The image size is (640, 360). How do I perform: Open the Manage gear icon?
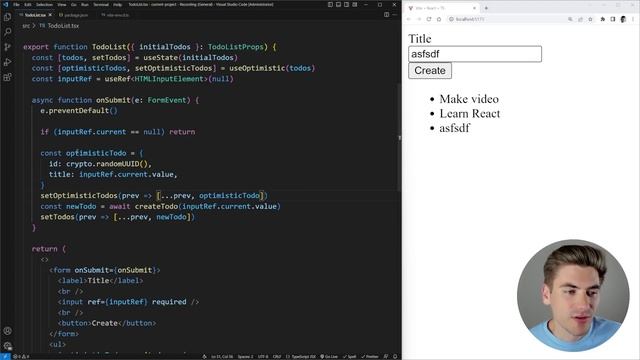coord(7,346)
